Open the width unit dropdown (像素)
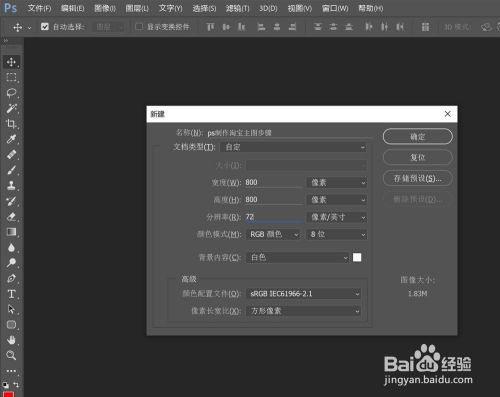 [x=337, y=182]
